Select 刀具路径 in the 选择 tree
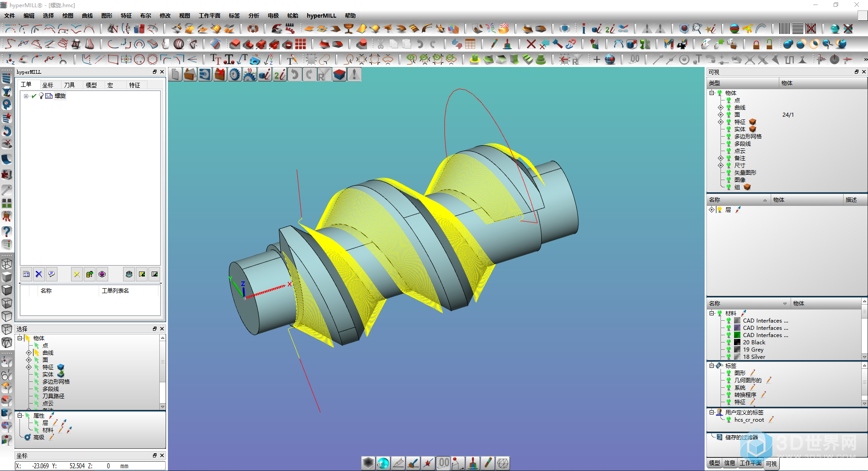This screenshot has width=868, height=471. (53, 396)
